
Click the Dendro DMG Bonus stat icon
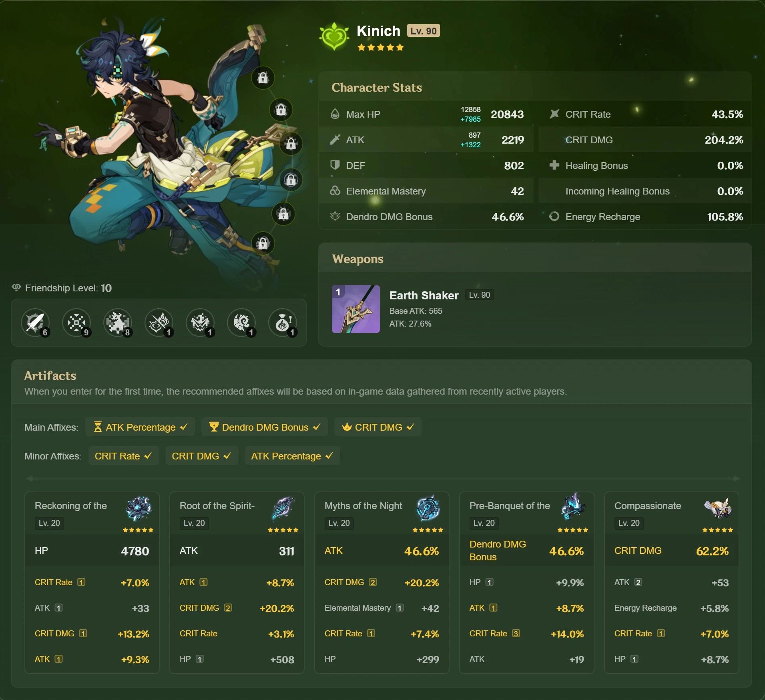(335, 217)
